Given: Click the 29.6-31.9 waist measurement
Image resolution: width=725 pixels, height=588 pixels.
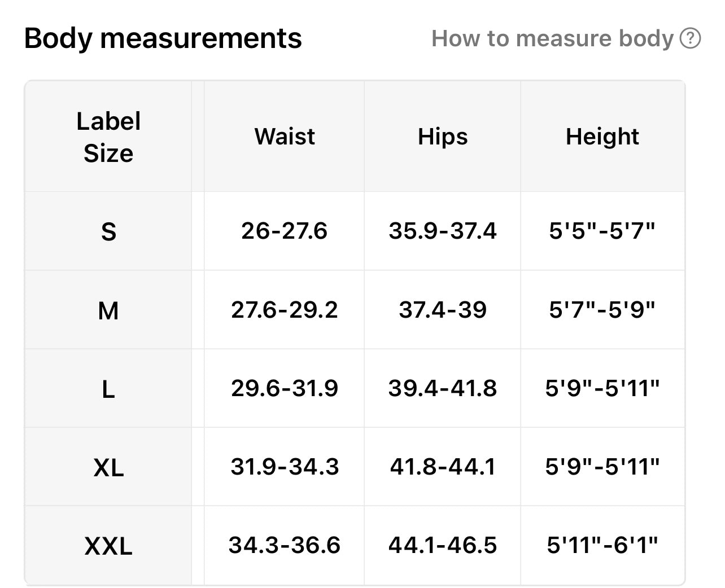Looking at the screenshot, I should coord(285,388).
